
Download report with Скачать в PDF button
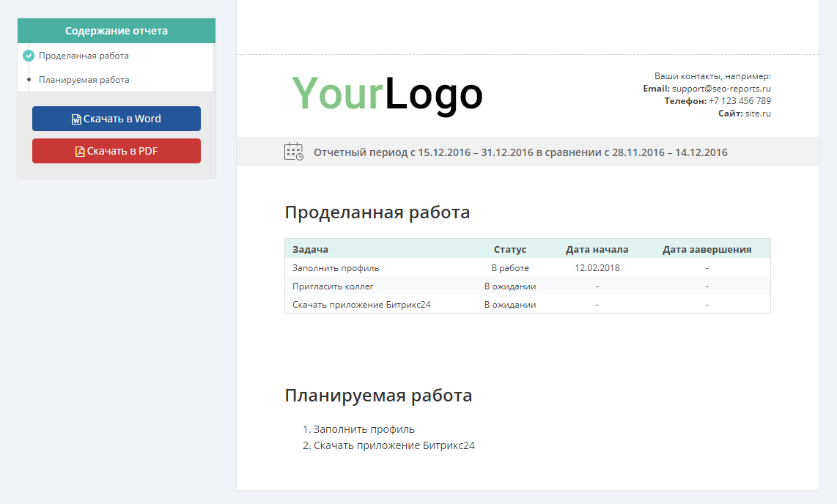pyautogui.click(x=117, y=151)
